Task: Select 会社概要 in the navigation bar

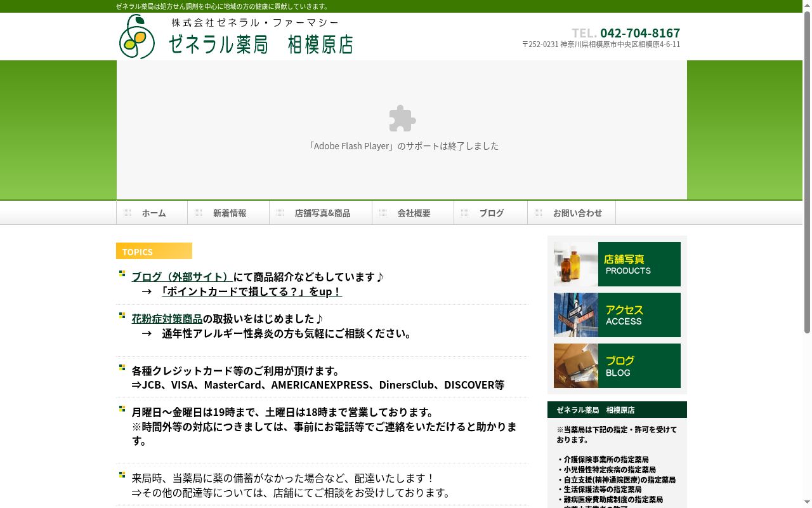Action: 413,213
